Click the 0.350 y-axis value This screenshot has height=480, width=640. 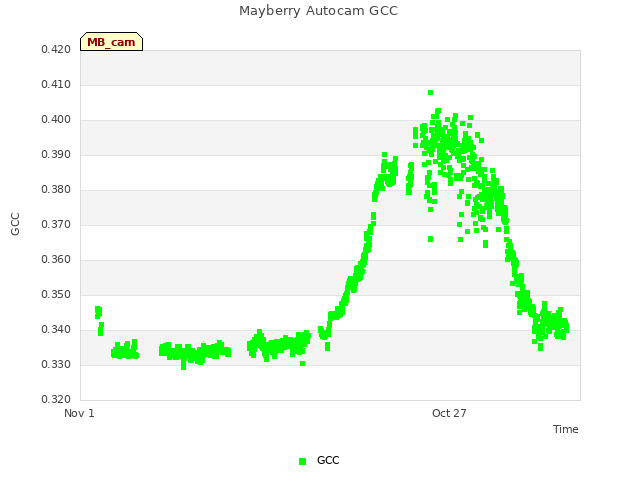(56, 295)
